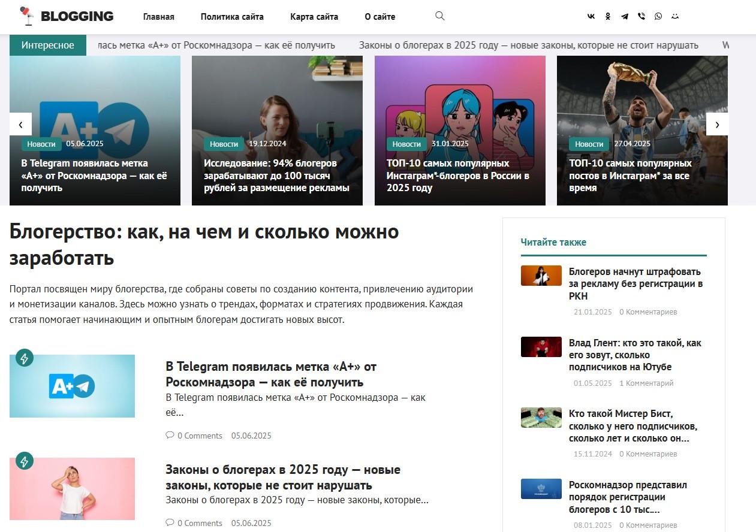
Task: Click 1 Комментарий under Влад Глент article
Action: point(646,383)
